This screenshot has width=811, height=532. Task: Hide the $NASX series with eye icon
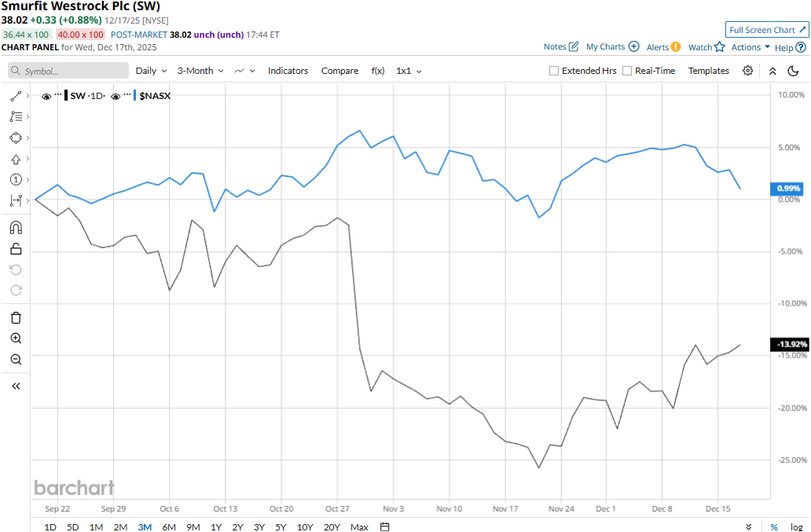point(116,96)
